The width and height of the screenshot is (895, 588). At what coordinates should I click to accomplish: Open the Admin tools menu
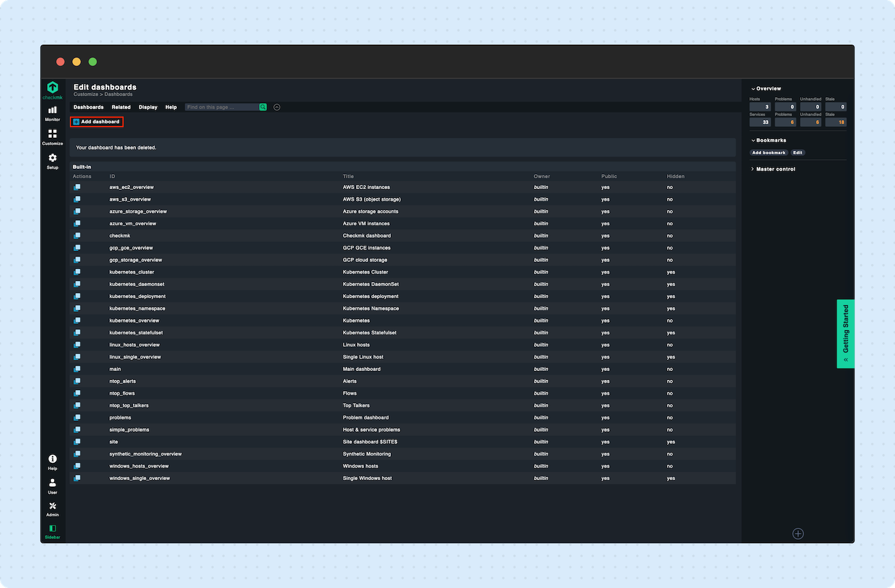point(53,509)
